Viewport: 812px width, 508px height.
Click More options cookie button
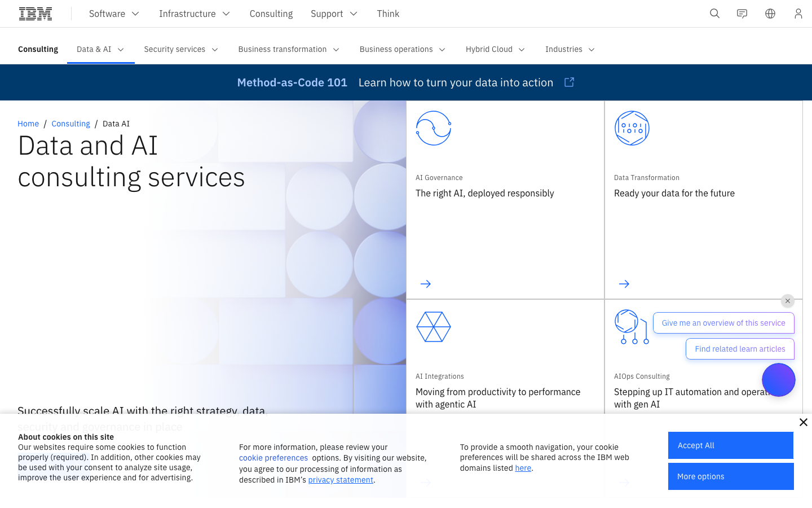(x=731, y=476)
